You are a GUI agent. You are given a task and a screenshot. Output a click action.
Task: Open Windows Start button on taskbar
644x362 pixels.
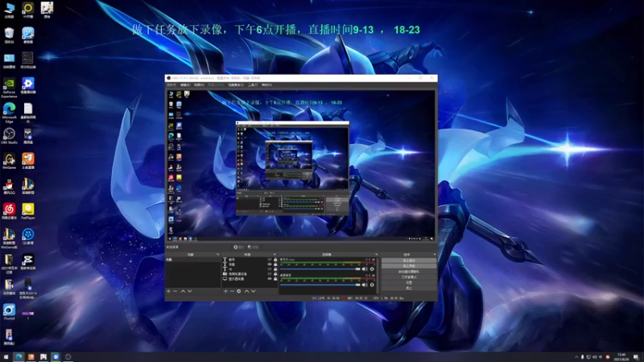(6, 357)
